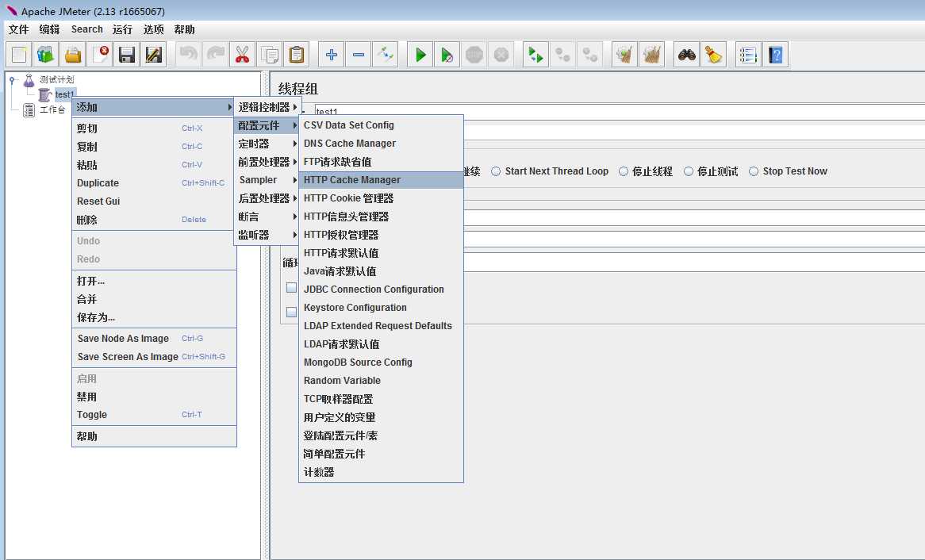The height and width of the screenshot is (560, 925).
Task: Click the Toggle element icon
Action: click(x=386, y=55)
